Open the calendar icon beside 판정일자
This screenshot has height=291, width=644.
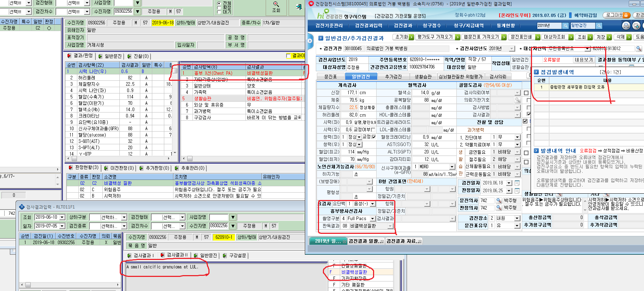point(517,190)
